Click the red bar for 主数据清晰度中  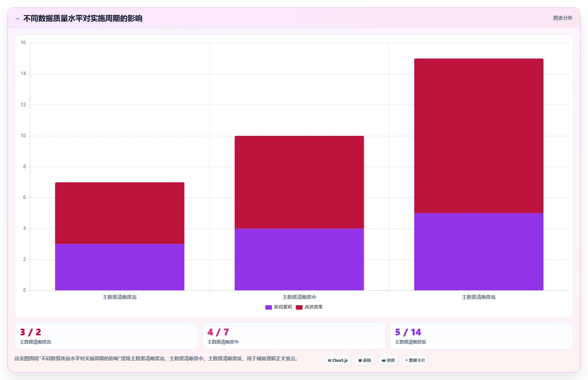299,182
